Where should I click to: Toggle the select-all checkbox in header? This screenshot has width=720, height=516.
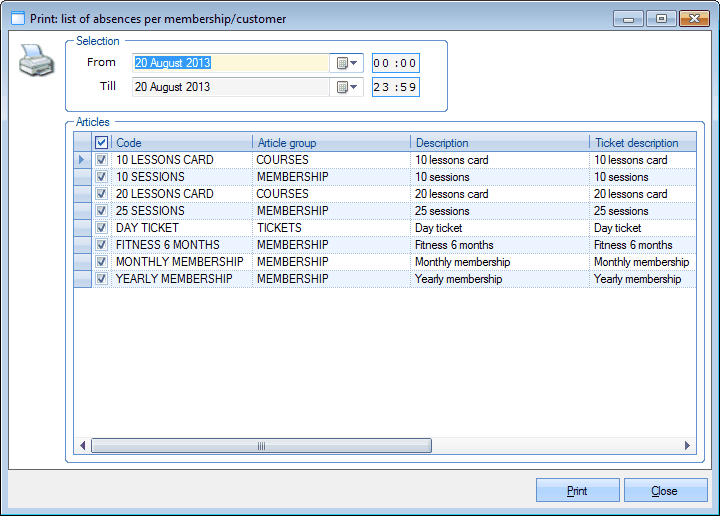101,143
